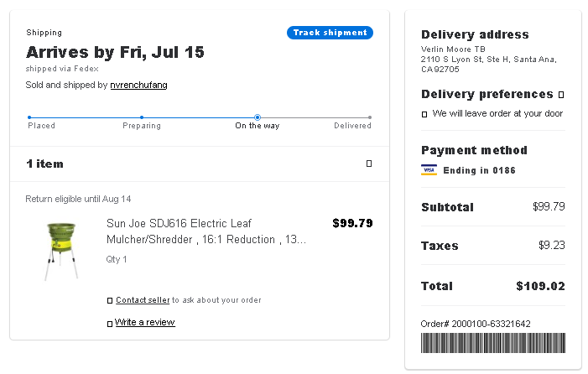Select the Delivered progress step dot
The width and height of the screenshot is (588, 374).
tap(370, 117)
